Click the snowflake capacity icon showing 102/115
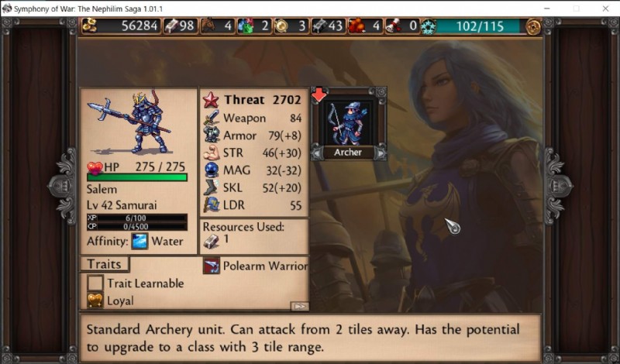The width and height of the screenshot is (620, 364). (x=429, y=26)
